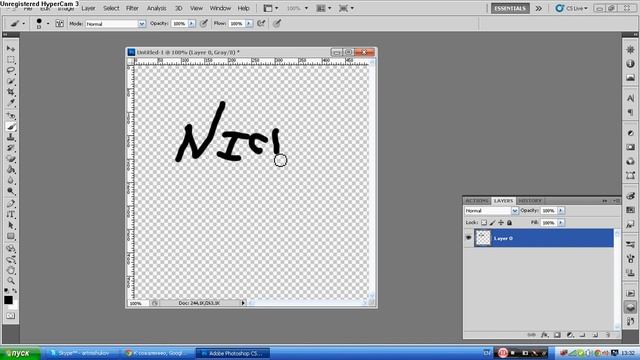The height and width of the screenshot is (360, 640).
Task: Open the Analysis menu
Action: click(156, 8)
